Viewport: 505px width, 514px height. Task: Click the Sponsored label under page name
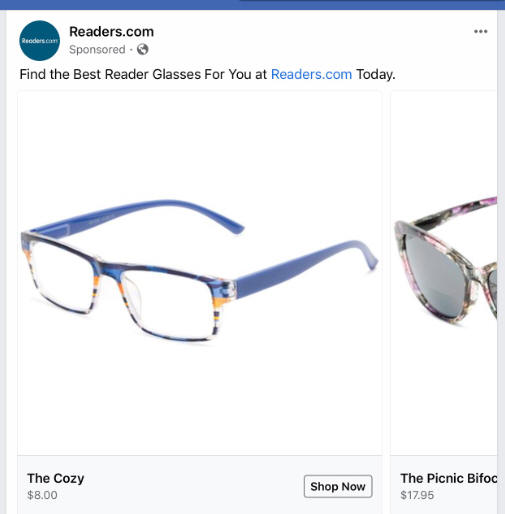(x=97, y=50)
